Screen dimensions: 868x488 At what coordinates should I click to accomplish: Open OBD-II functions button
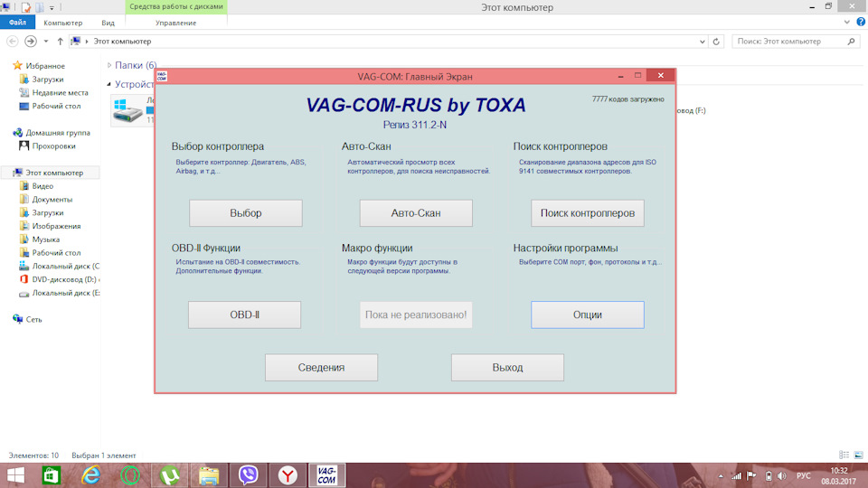pyautogui.click(x=245, y=314)
